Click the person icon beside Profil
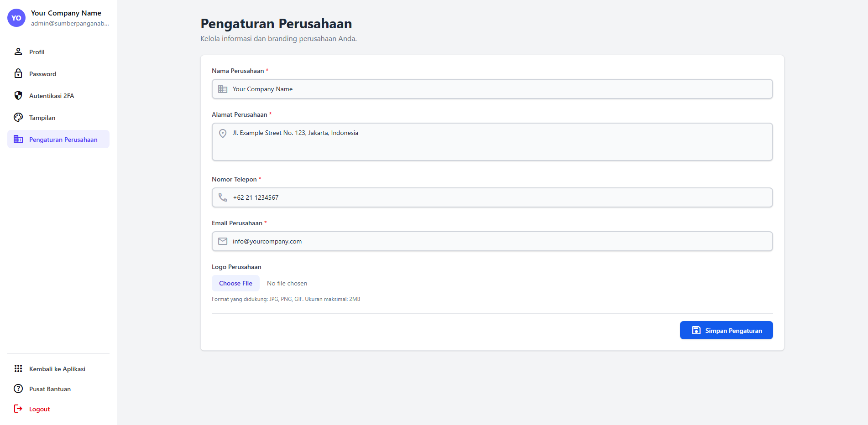Image resolution: width=868 pixels, height=425 pixels. click(18, 52)
